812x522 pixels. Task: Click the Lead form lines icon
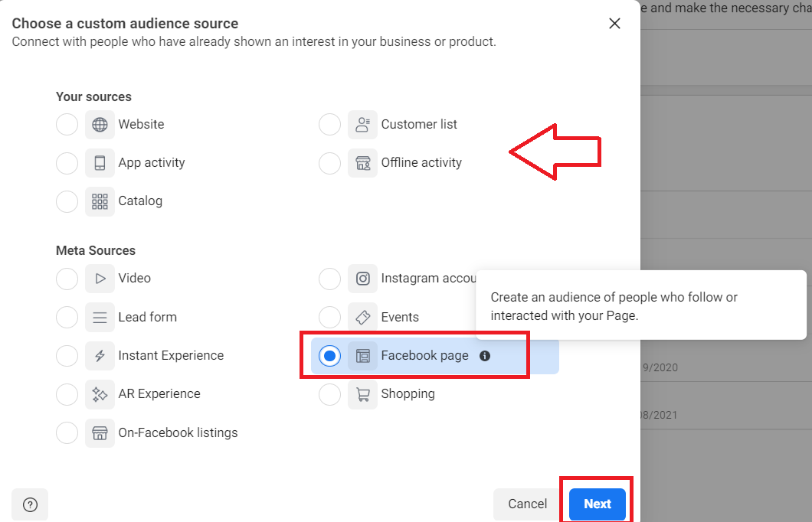100,317
